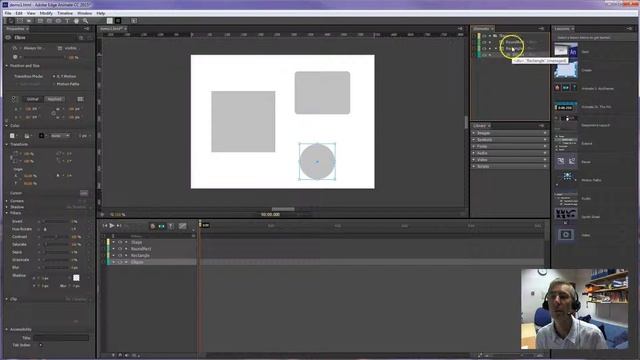
Task: Select the rounded rectangle on stage
Action: pos(322,93)
